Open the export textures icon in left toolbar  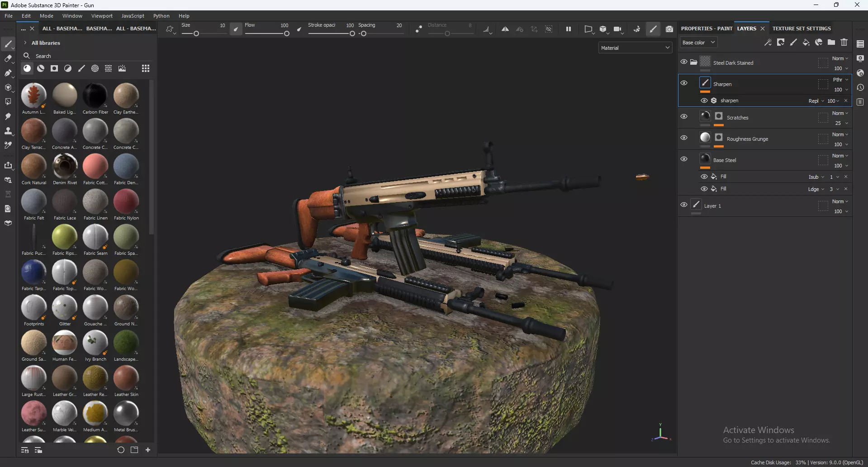(x=8, y=165)
